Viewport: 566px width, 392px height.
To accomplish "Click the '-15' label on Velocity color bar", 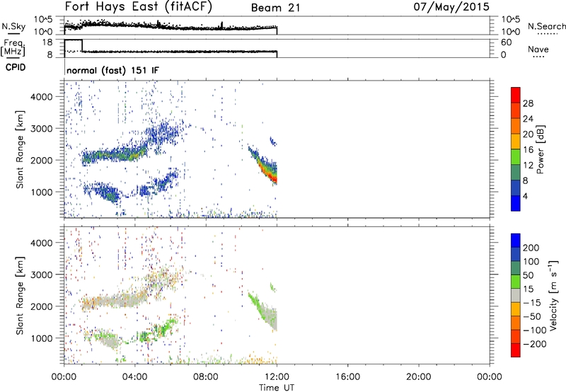I will coord(532,303).
